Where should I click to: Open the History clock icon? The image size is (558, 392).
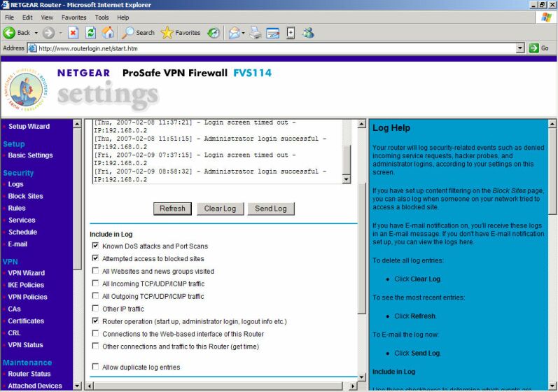[214, 33]
